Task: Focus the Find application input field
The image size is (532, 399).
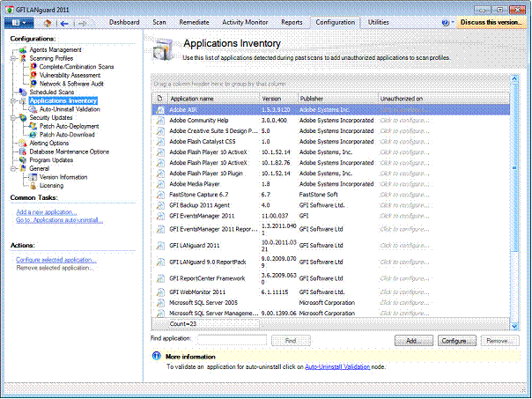Action: tap(232, 340)
